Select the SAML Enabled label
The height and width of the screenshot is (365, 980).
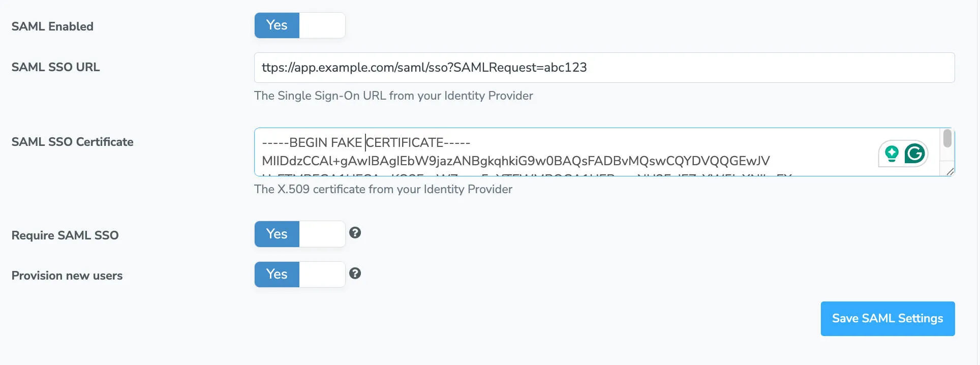click(x=52, y=26)
